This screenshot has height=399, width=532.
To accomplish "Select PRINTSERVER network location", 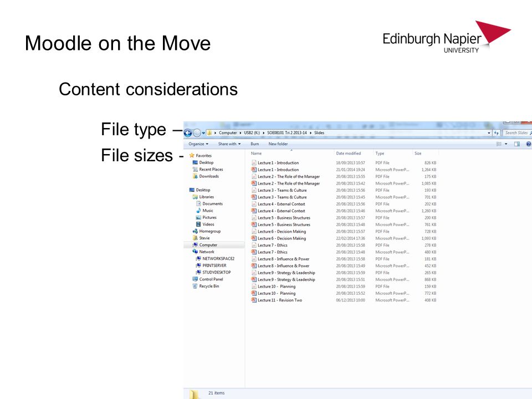I will [x=214, y=265].
